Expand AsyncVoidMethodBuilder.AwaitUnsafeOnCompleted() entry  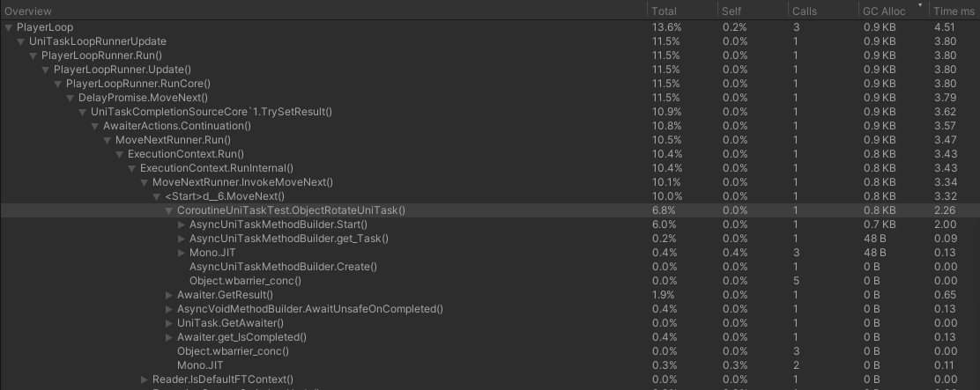pos(170,309)
